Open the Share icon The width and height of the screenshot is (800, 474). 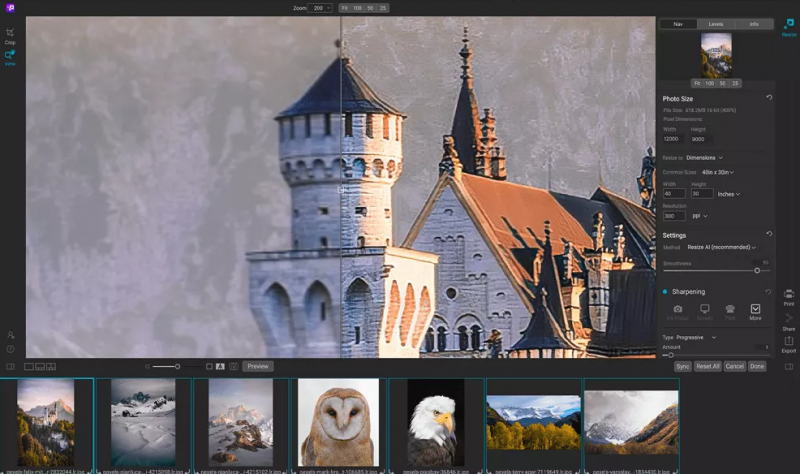(789, 320)
